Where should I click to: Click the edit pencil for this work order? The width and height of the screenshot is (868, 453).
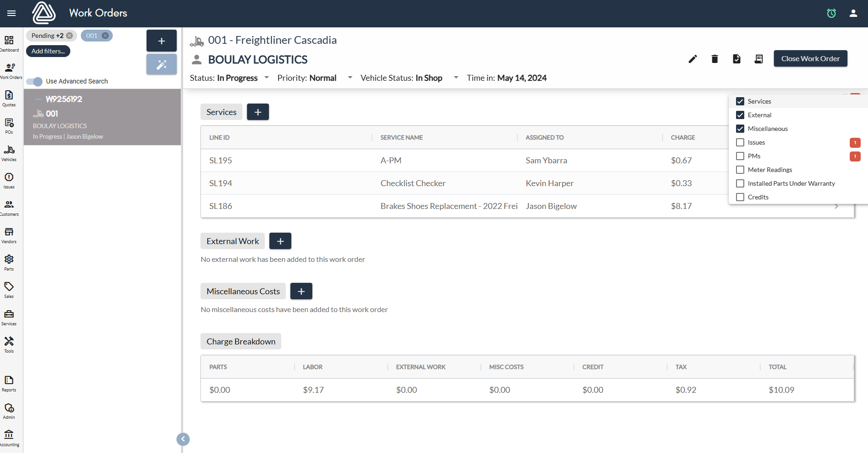(x=693, y=59)
